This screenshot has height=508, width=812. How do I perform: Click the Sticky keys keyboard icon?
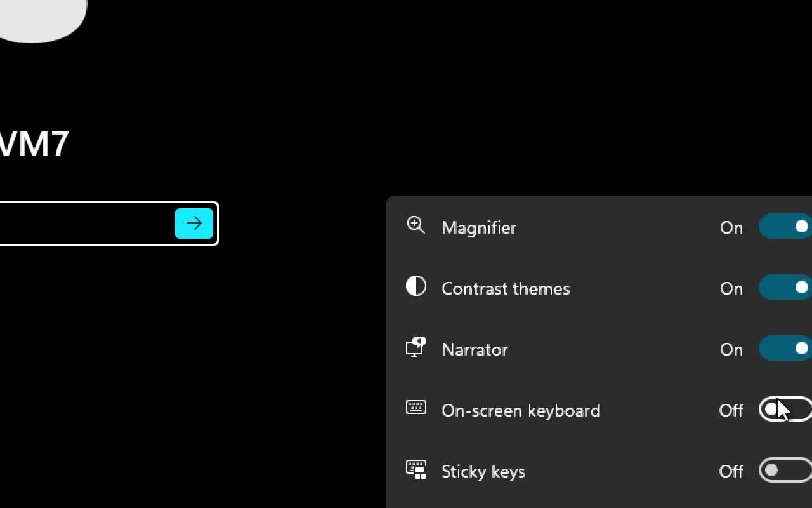coord(416,469)
